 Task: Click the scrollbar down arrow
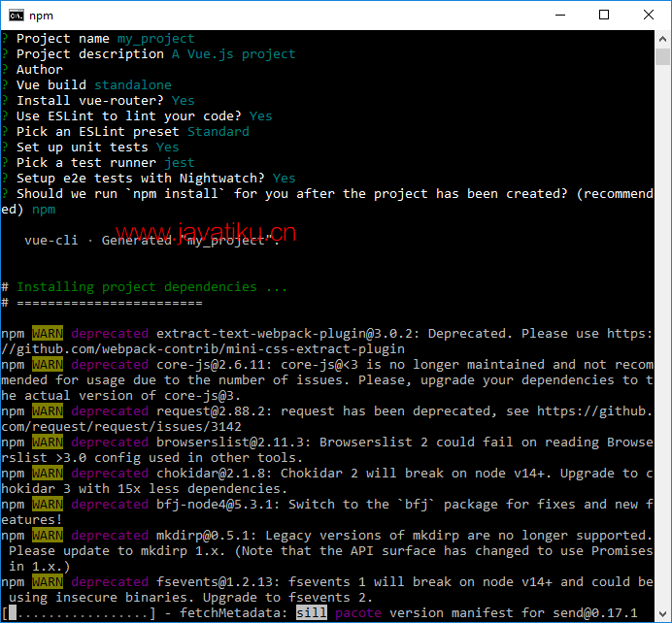662,613
